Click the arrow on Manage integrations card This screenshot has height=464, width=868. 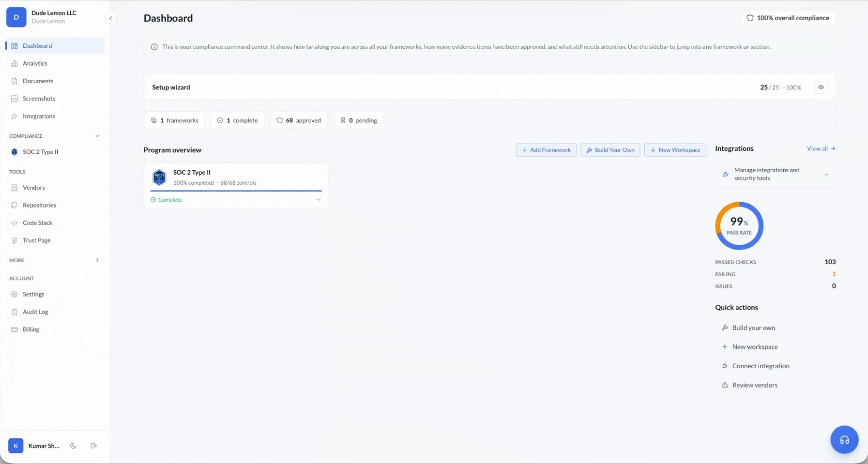826,174
